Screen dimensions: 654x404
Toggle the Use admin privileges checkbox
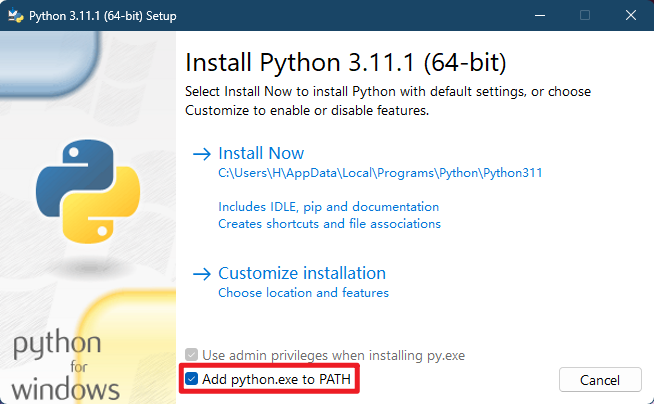(191, 355)
